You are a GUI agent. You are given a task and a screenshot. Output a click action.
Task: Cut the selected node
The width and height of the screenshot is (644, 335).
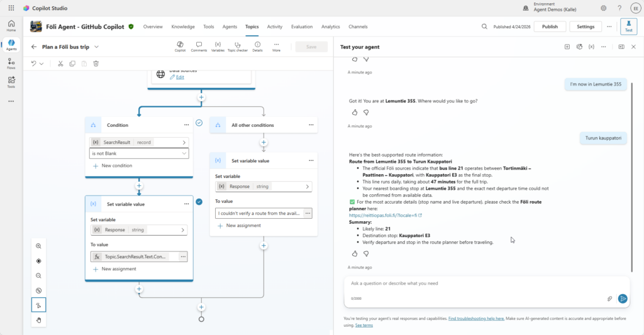(60, 63)
